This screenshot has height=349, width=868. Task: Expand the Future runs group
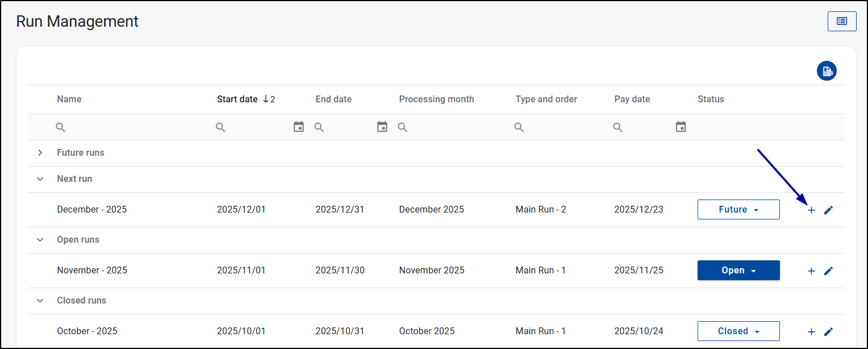(40, 153)
